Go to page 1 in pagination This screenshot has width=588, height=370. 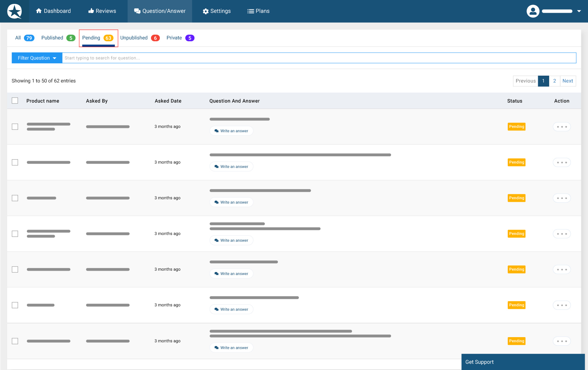coord(543,81)
